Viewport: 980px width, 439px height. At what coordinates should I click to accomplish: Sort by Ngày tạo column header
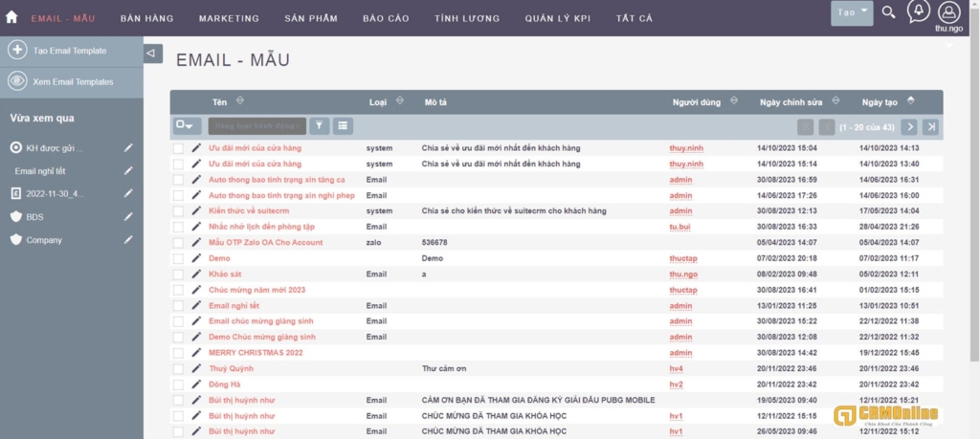(x=879, y=101)
